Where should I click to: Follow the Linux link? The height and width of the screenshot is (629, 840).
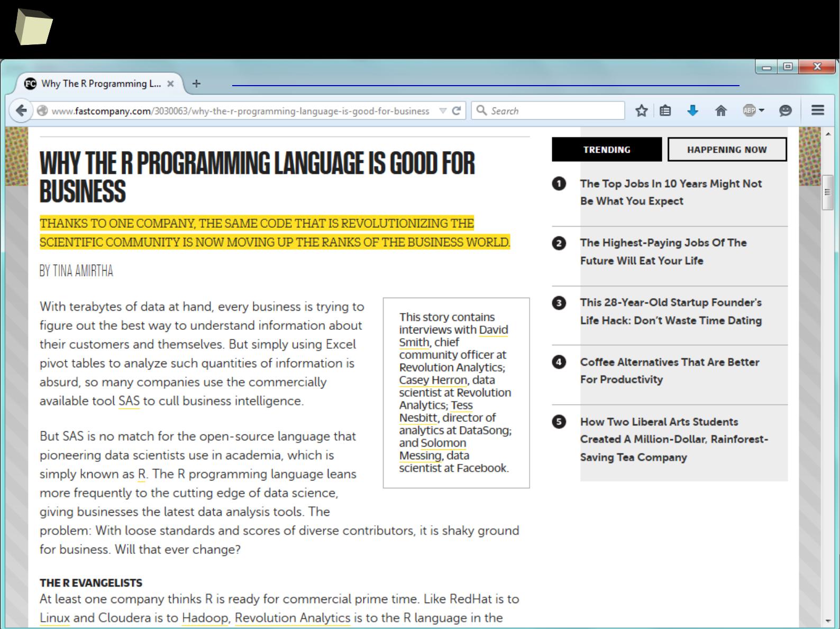click(54, 618)
